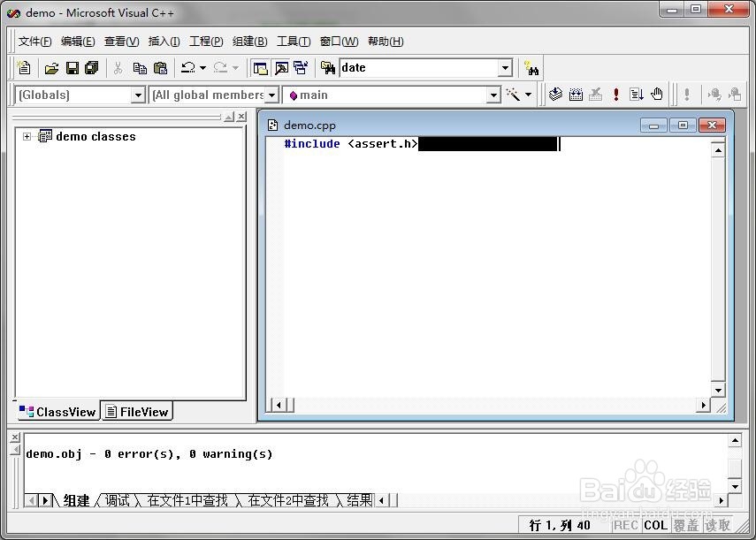Switch to the FileView tab
The image size is (756, 540).
click(137, 411)
